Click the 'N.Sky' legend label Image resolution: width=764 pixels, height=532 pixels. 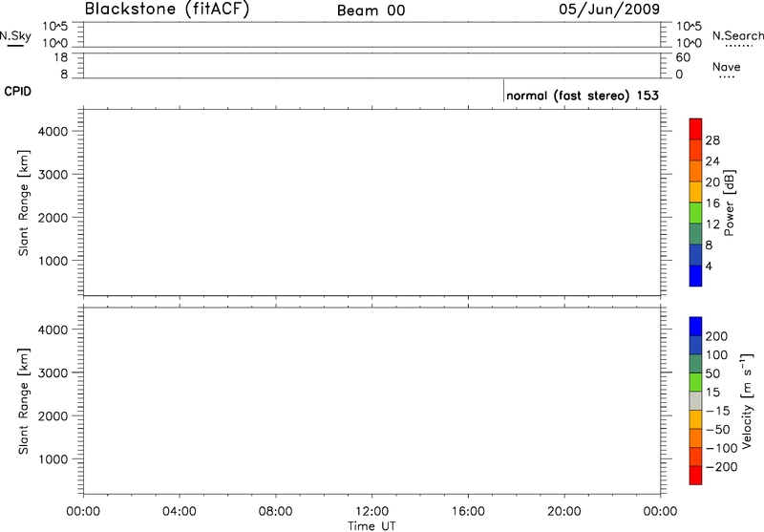pyautogui.click(x=15, y=36)
